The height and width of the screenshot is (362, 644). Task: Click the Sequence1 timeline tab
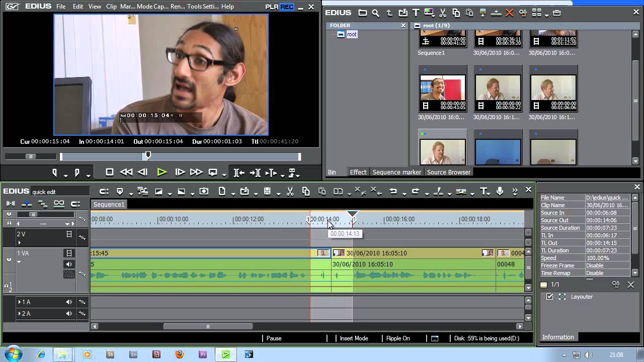click(109, 204)
